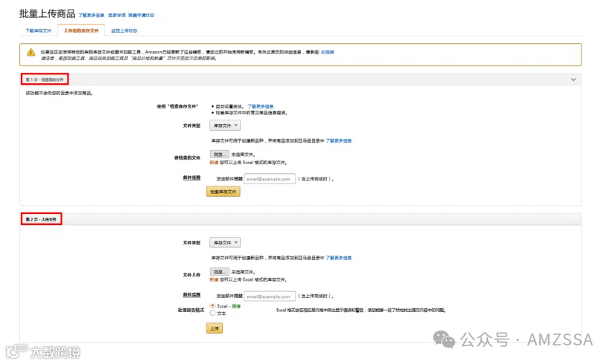Select the 文本 report format radio button

pos(212,313)
